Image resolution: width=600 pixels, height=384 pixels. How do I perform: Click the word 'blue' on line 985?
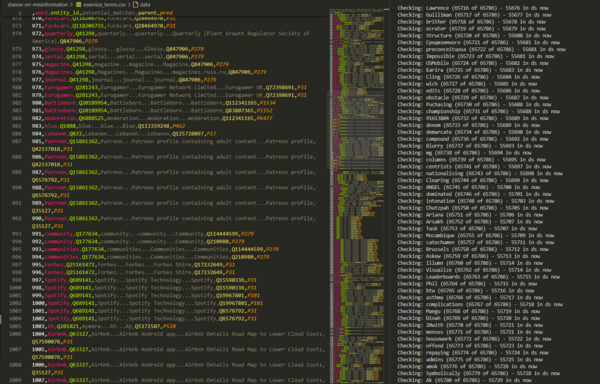coord(51,126)
